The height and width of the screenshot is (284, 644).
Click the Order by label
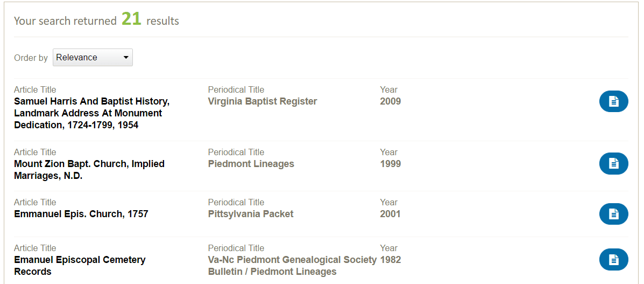tap(31, 58)
